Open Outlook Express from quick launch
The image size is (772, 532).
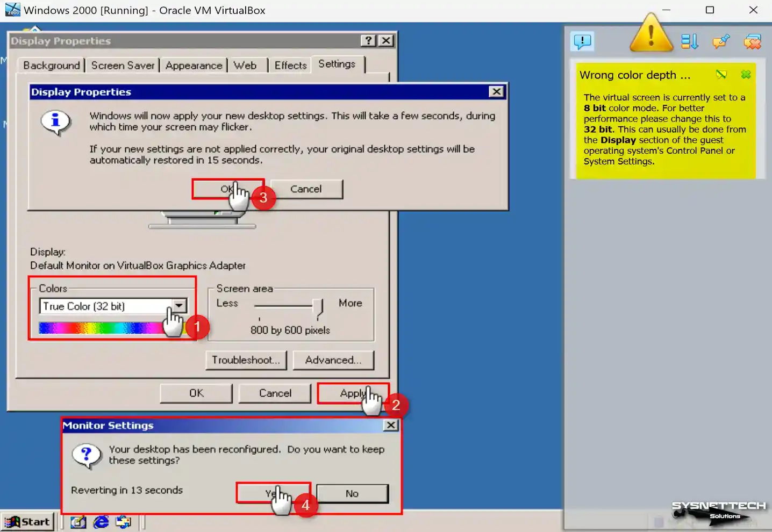123,522
